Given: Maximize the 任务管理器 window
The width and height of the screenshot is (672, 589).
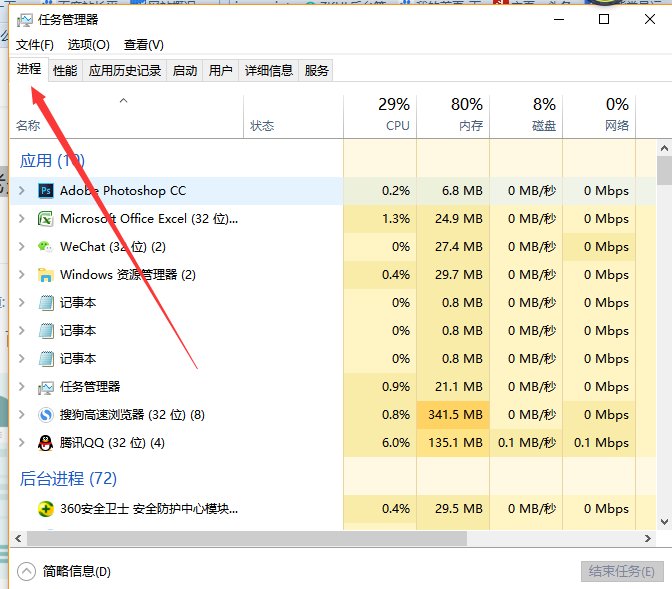Looking at the screenshot, I should pyautogui.click(x=604, y=19).
